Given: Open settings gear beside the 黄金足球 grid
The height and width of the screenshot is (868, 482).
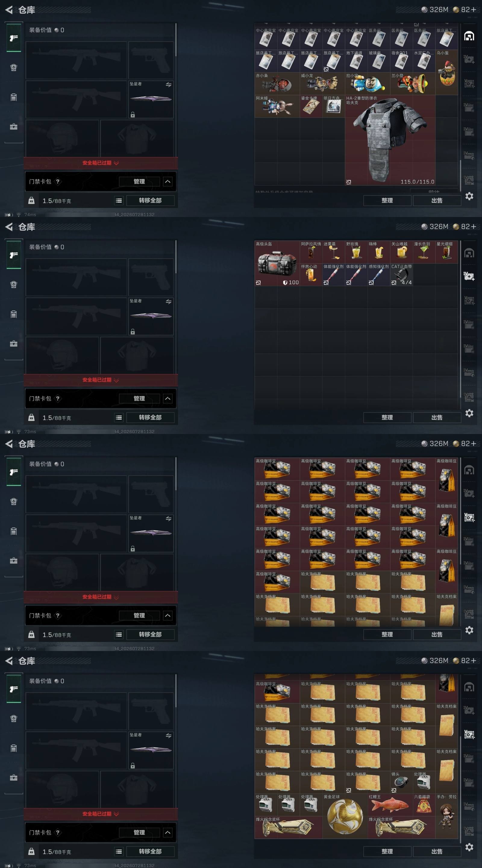Looking at the screenshot, I should tap(469, 847).
